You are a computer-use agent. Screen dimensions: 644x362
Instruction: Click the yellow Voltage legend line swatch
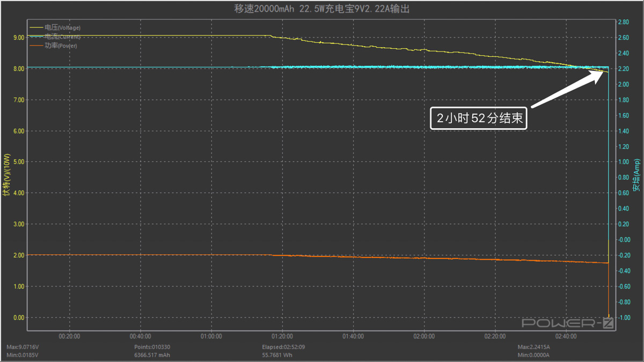coord(37,27)
